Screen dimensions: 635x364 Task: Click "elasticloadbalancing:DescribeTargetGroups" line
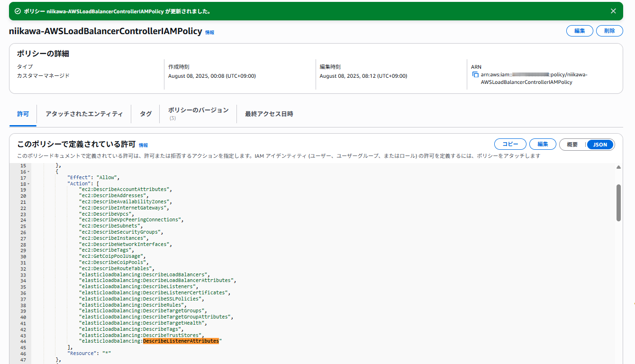click(x=143, y=311)
